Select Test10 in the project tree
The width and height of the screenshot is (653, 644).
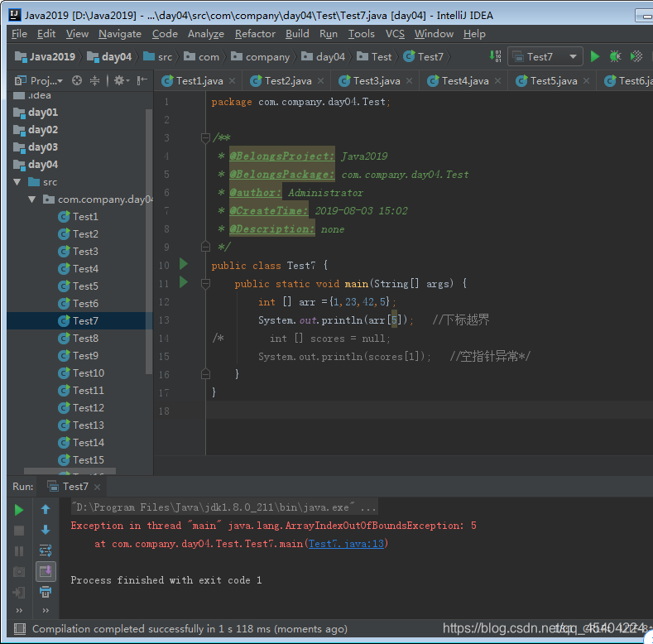[81, 373]
